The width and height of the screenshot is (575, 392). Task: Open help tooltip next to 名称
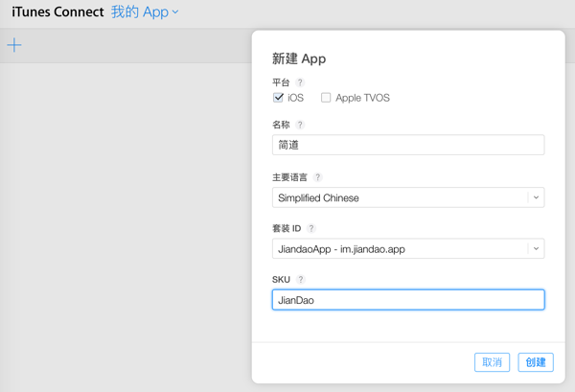point(300,125)
